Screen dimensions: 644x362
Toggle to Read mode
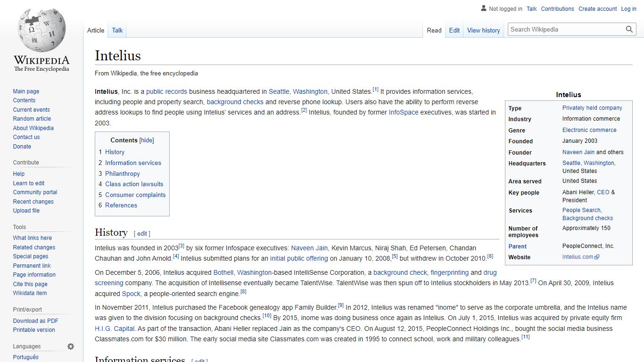[x=433, y=30]
